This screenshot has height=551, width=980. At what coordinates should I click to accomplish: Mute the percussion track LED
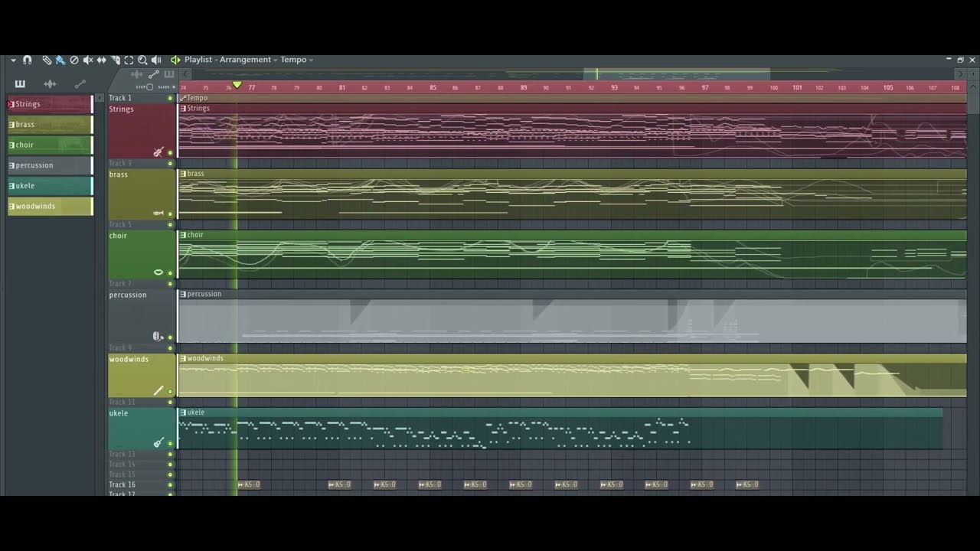click(170, 337)
